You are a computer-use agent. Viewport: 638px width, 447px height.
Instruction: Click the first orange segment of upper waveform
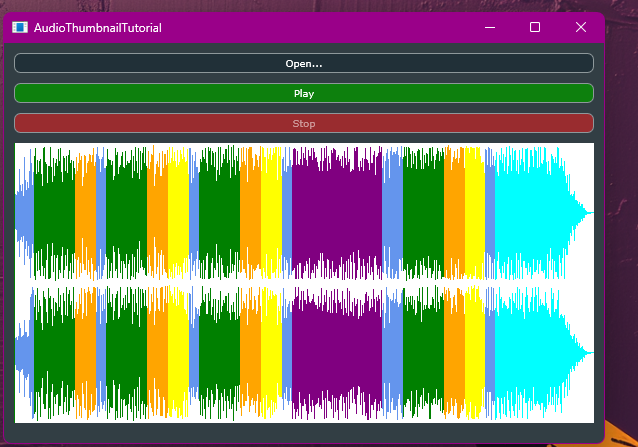85,212
